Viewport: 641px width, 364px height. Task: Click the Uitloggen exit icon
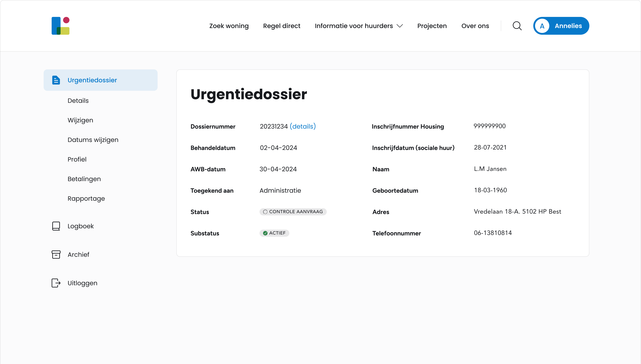pos(56,283)
